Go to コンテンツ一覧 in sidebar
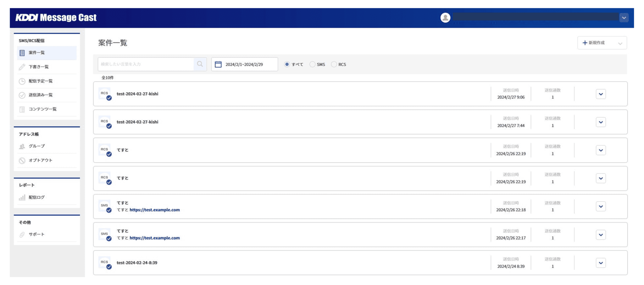 (42, 109)
